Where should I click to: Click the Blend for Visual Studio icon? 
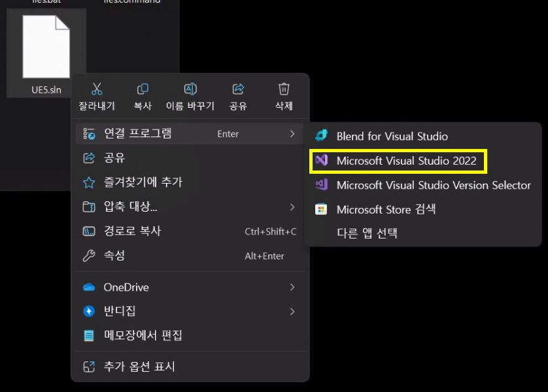coord(321,135)
